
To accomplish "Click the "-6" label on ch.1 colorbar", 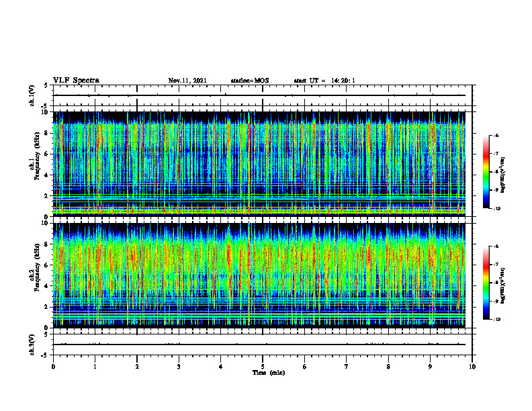I will point(496,136).
